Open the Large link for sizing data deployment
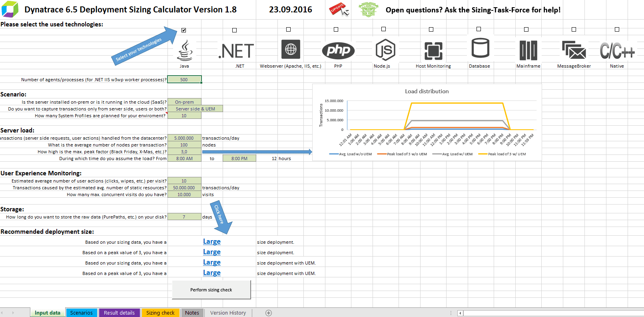Viewport: 644px width, 317px height. 212,241
